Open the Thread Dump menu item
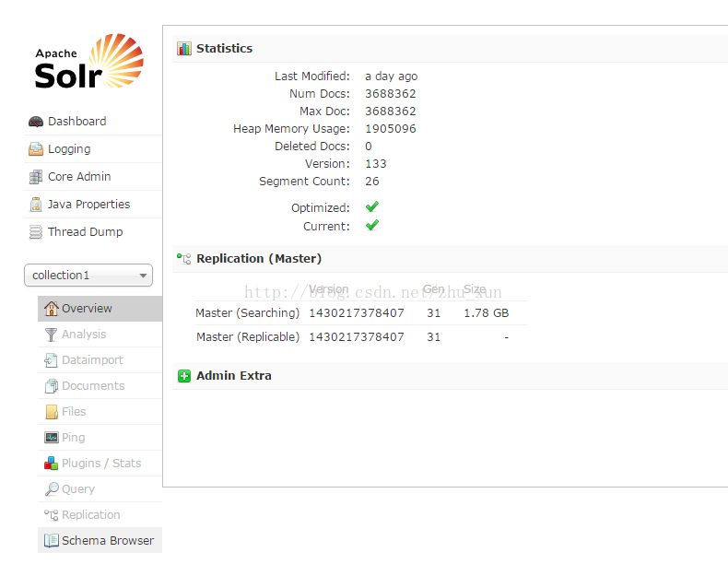The height and width of the screenshot is (564, 728). [93, 231]
